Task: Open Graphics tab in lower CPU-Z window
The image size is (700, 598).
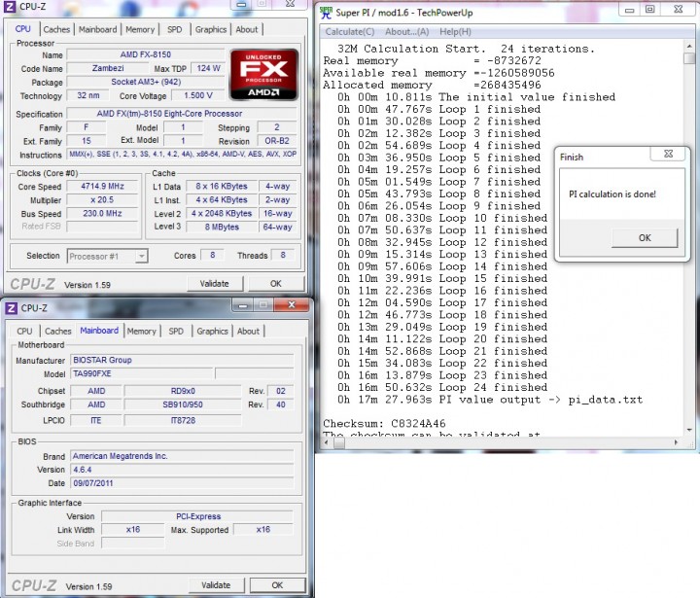Action: [x=213, y=332]
